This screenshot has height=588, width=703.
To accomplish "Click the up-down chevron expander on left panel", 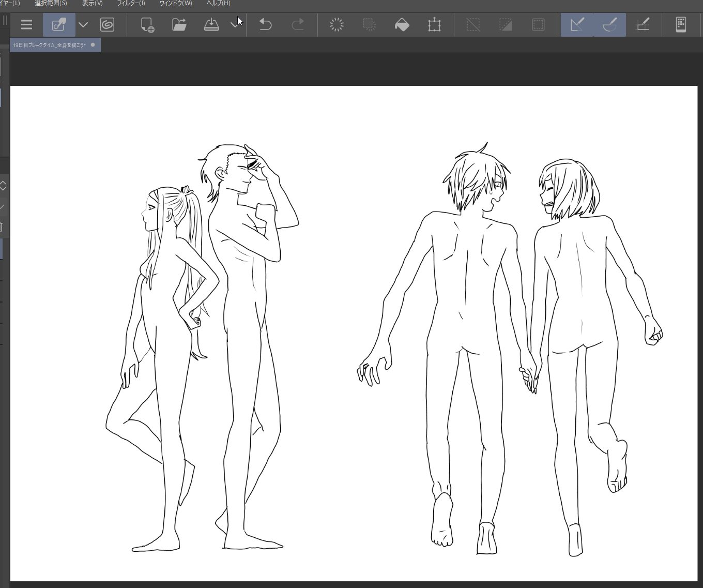I will pyautogui.click(x=3, y=186).
